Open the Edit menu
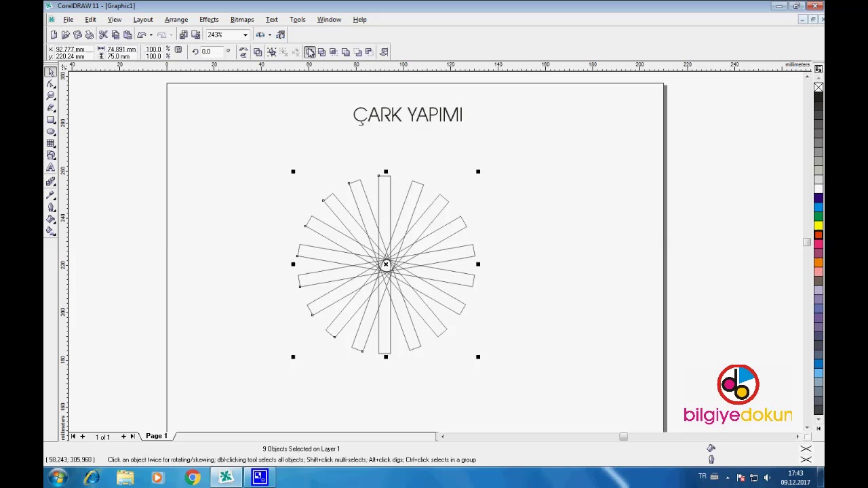868x488 pixels. point(90,20)
